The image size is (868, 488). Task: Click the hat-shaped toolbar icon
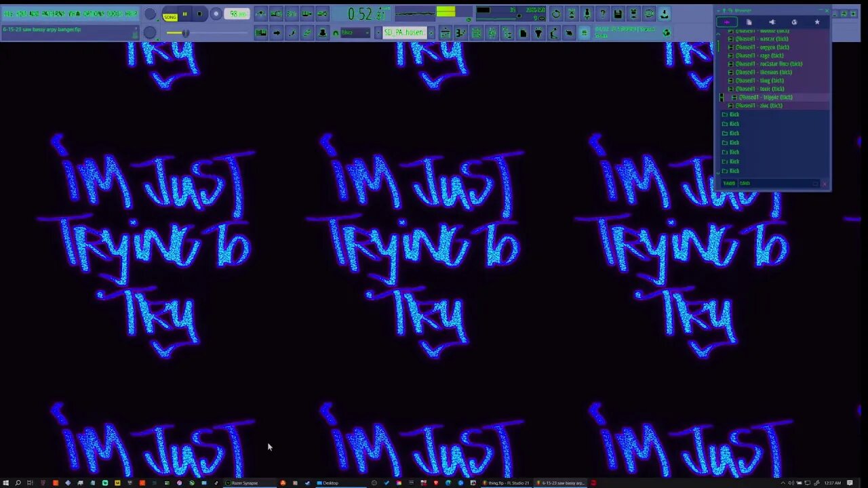[x=322, y=33]
